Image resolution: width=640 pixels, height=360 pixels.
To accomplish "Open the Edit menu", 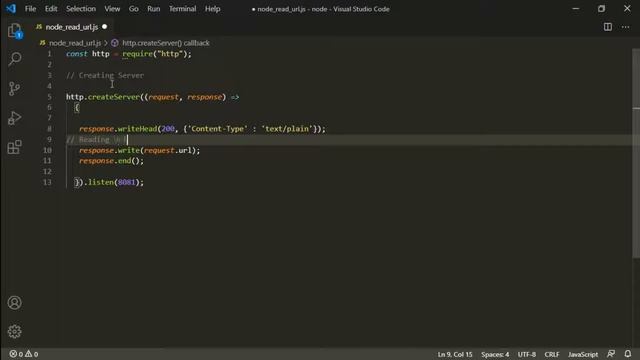I will [x=51, y=9].
